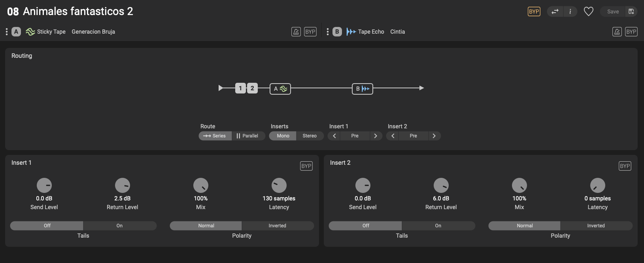Select the Tape Echo block B in routing
This screenshot has height=263, width=644.
click(x=363, y=89)
